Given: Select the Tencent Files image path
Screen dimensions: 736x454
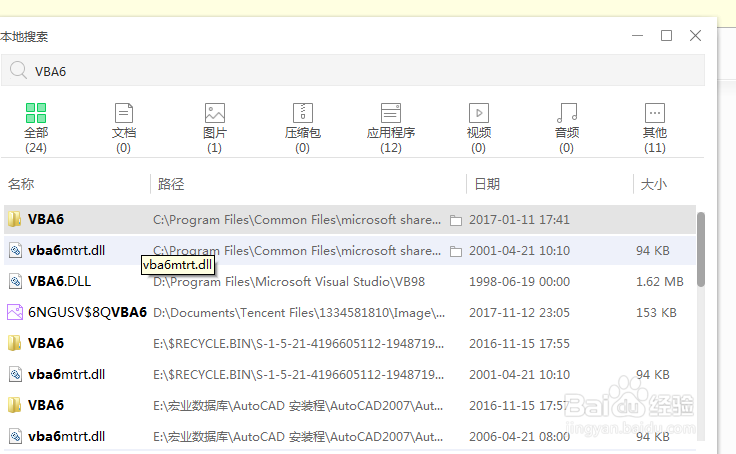Looking at the screenshot, I should [x=299, y=313].
